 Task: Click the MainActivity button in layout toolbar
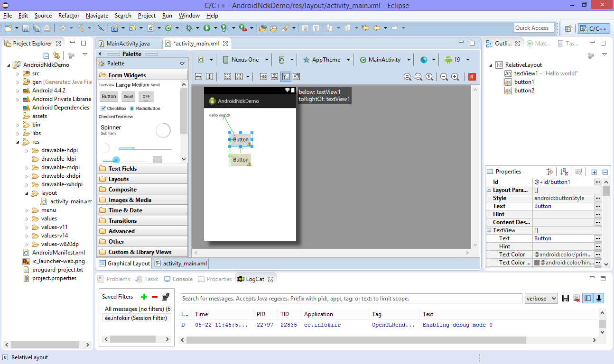click(384, 60)
